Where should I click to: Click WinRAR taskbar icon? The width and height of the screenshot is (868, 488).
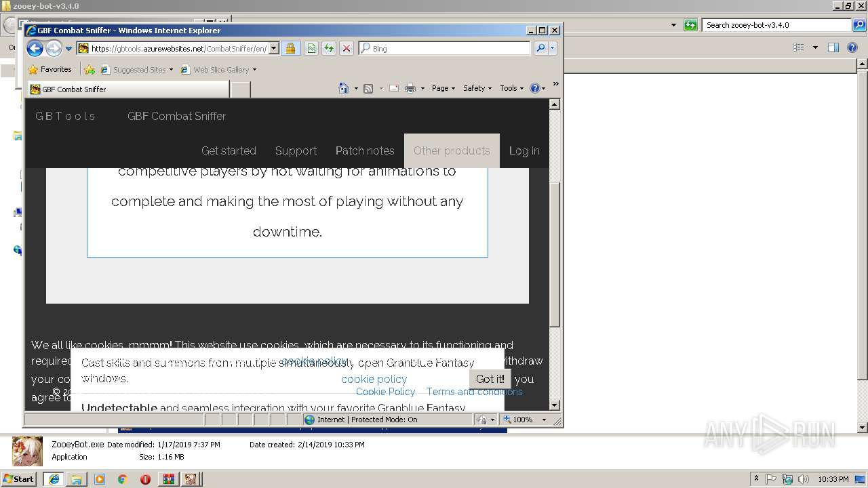[168, 479]
